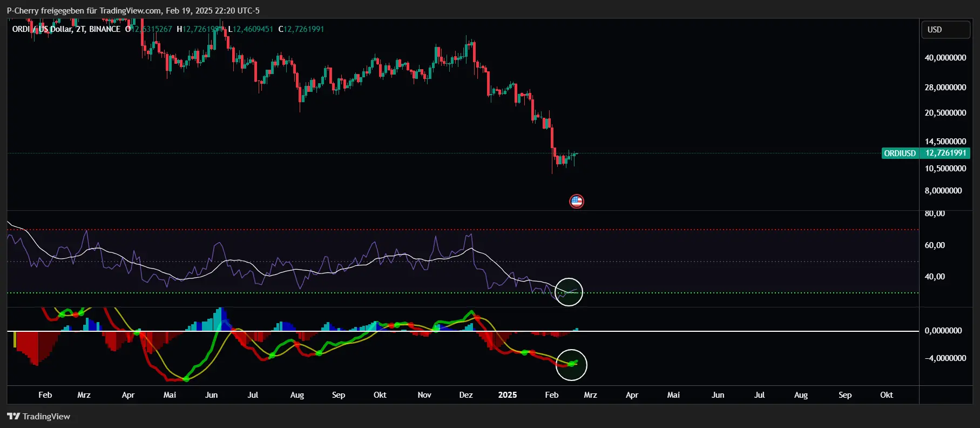
Task: Click the ORDIUSD price label on axis
Action: [900, 153]
